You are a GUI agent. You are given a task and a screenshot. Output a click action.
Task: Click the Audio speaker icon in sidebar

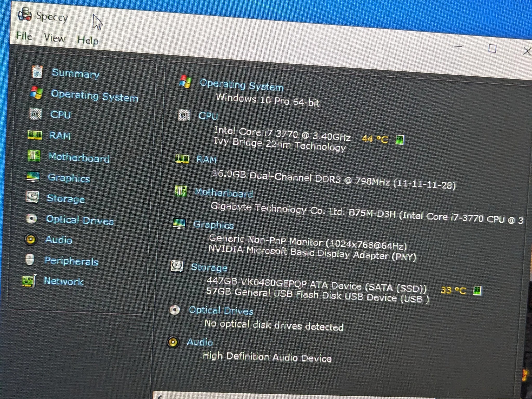31,239
